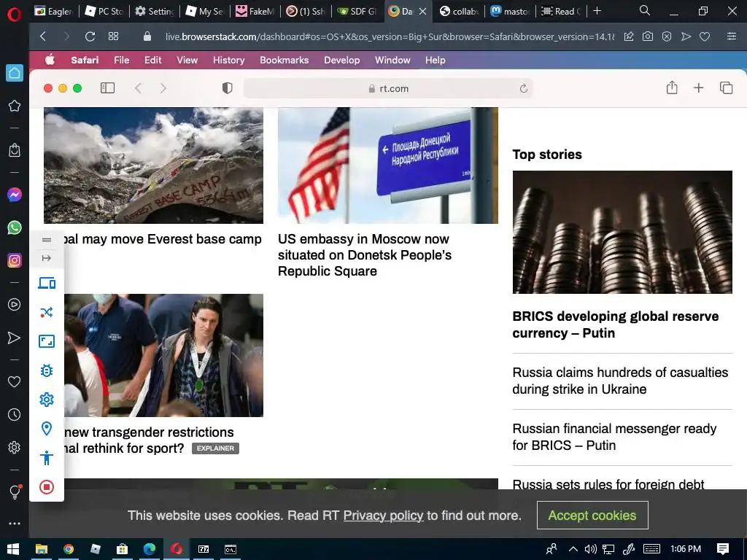Image resolution: width=747 pixels, height=560 pixels.
Task: Open accessibility figure icon in BrowserStack toolbar
Action: coord(47,458)
